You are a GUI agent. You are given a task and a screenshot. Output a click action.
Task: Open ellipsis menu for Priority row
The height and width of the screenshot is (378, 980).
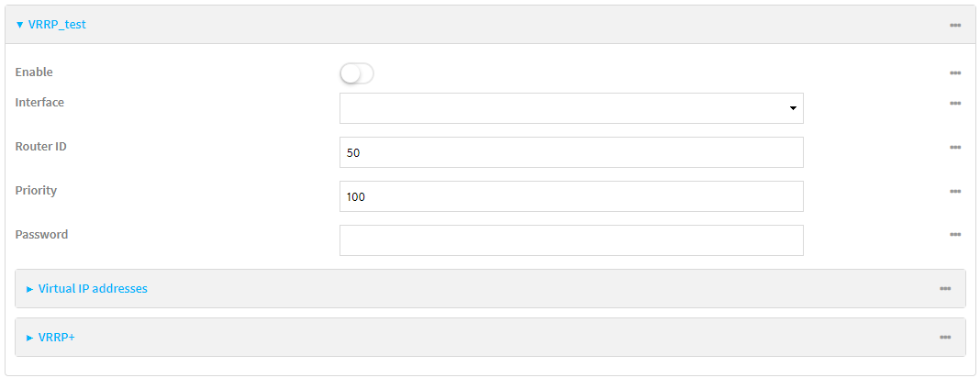955,192
